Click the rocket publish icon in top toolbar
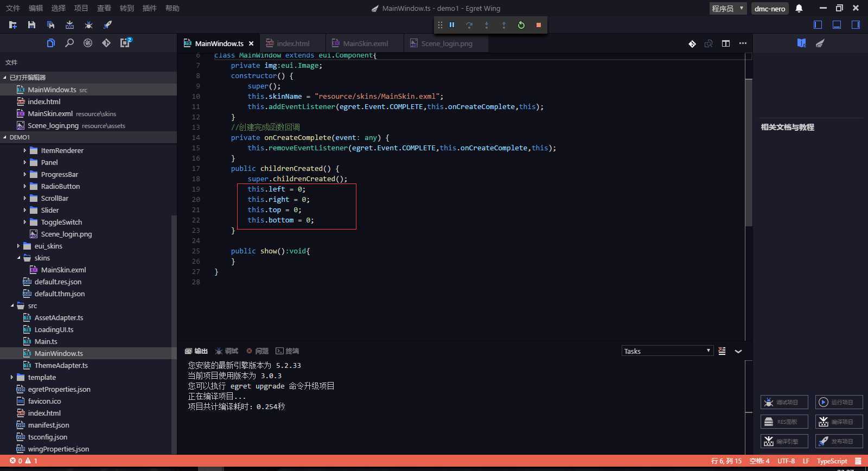The image size is (868, 471). (x=107, y=25)
